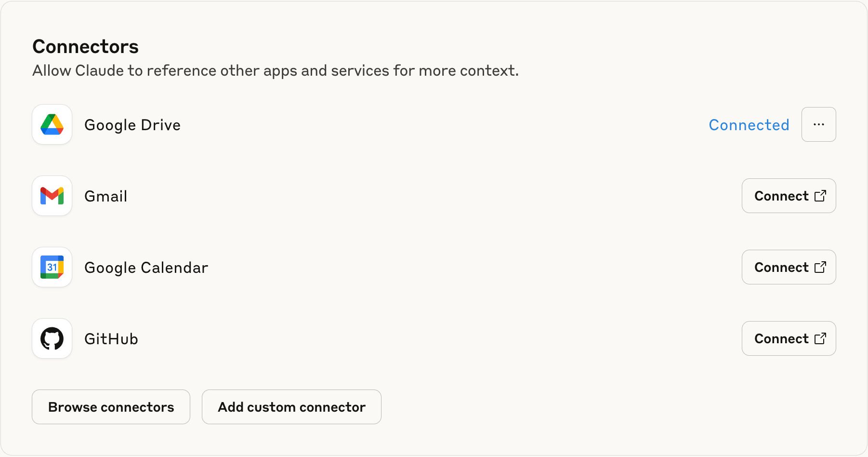Viewport: 868px width, 457px height.
Task: Click external-link arrow icon in GitHub's Connect button
Action: pyautogui.click(x=820, y=338)
